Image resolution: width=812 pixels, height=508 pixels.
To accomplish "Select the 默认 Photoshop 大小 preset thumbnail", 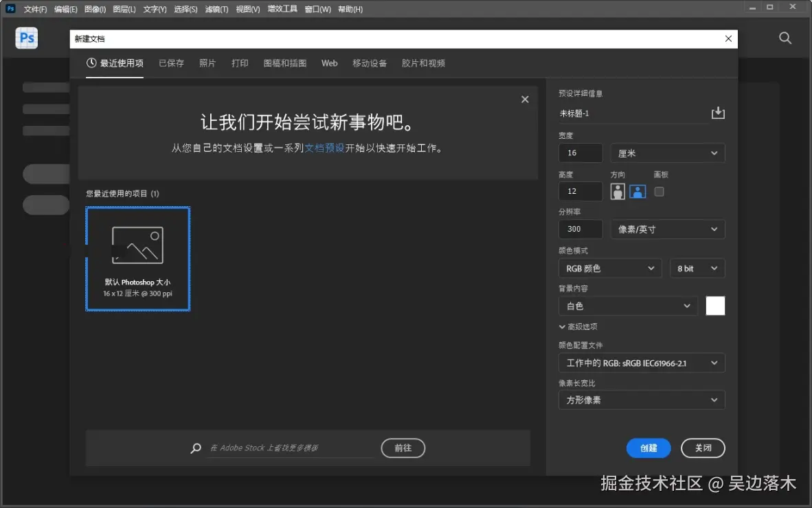I will [x=138, y=258].
